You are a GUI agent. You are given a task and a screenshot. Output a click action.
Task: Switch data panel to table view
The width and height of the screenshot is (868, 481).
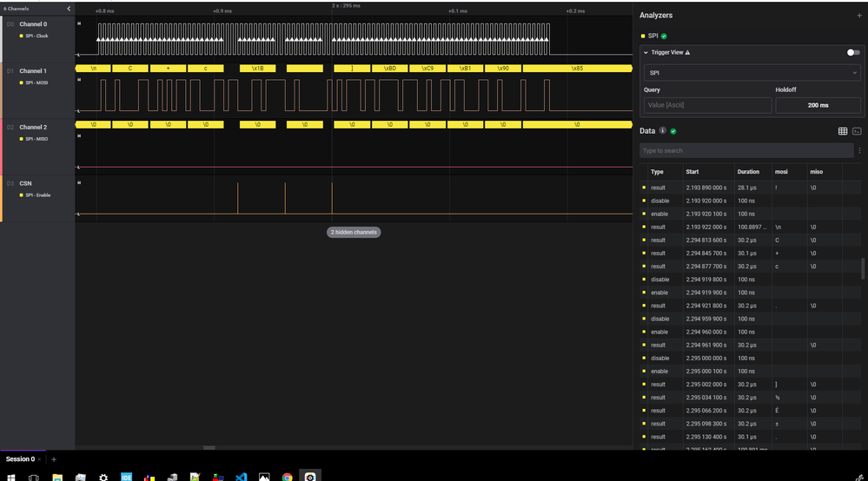[x=843, y=131]
